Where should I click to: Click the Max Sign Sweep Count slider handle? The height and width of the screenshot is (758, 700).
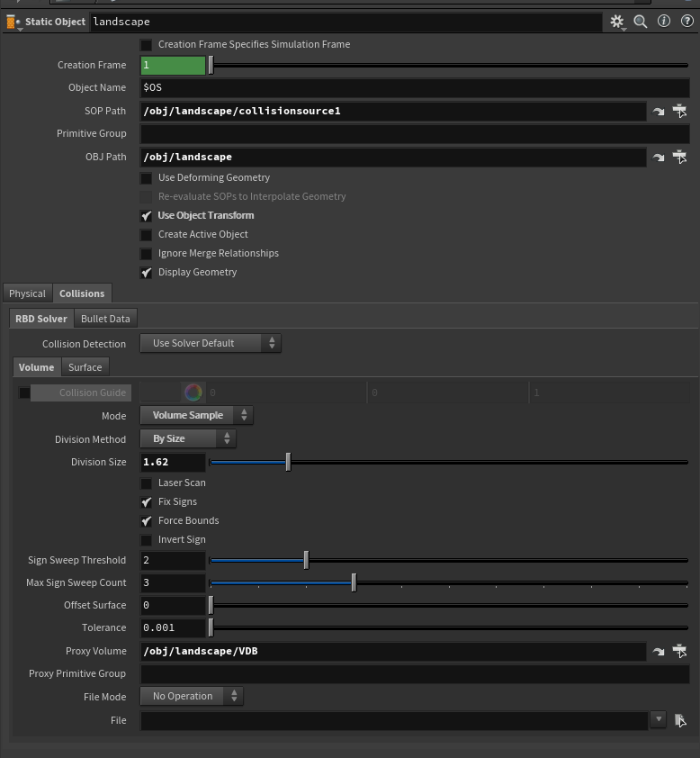pos(354,582)
